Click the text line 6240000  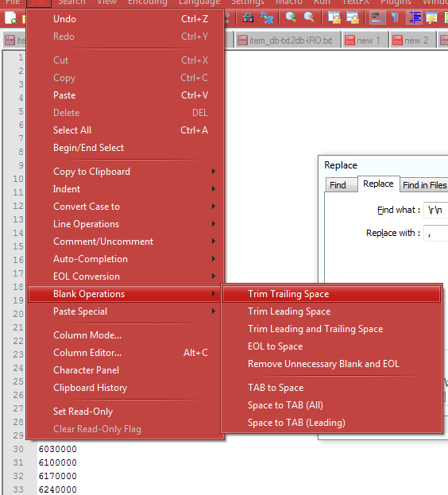pyautogui.click(x=58, y=489)
